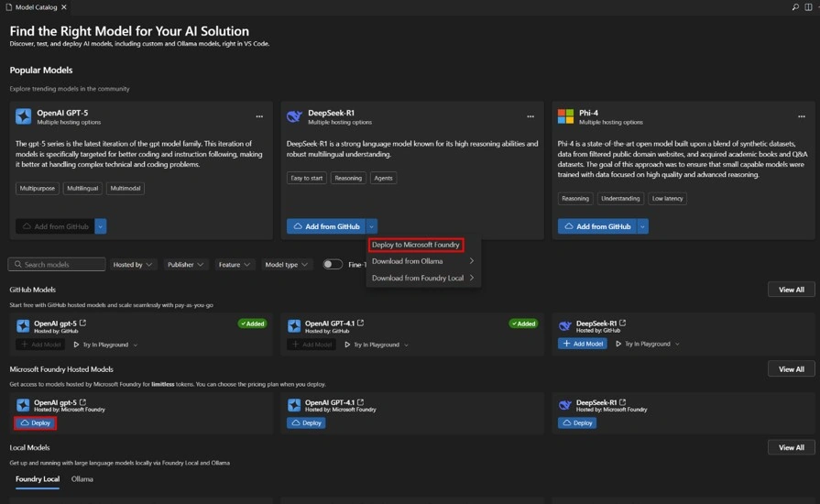The width and height of the screenshot is (820, 504).
Task: Toggle the Fine-tuning switch in the filter bar
Action: pyautogui.click(x=332, y=265)
